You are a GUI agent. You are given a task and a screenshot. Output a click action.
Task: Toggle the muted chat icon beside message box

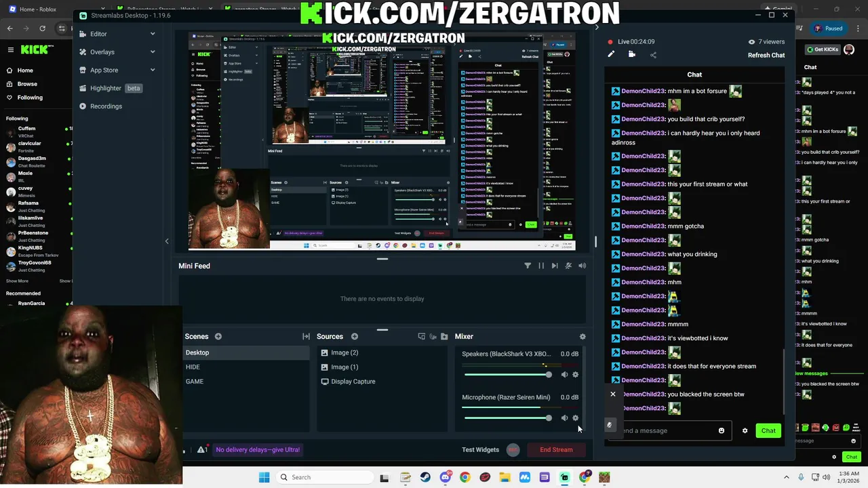(609, 425)
